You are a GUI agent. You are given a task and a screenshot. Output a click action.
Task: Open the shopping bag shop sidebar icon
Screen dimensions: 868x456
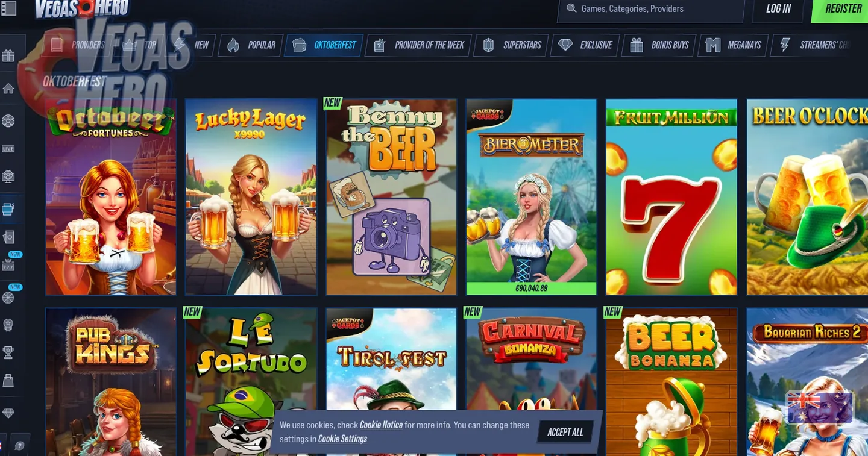(x=8, y=380)
